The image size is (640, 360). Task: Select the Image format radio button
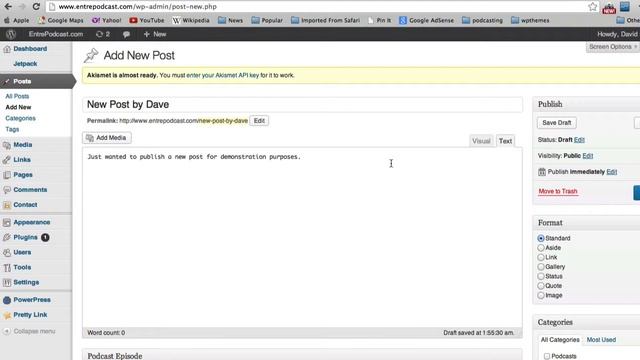pyautogui.click(x=541, y=296)
